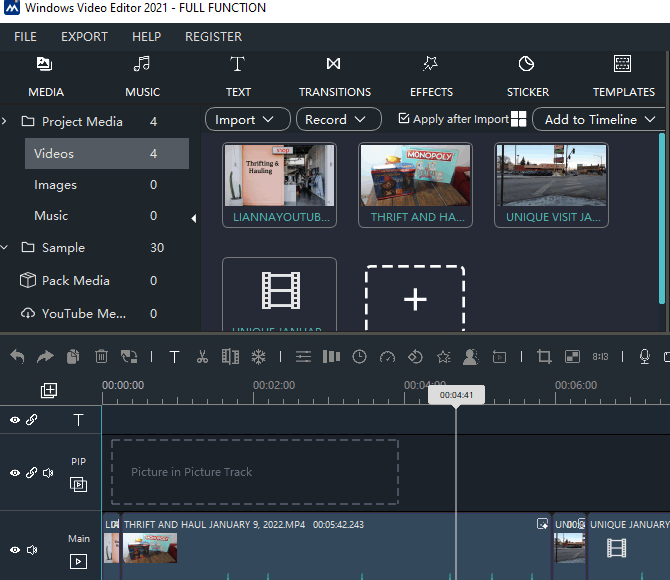Viewport: 670px width, 580px height.
Task: Start voiceover with microphone icon
Action: click(x=645, y=356)
